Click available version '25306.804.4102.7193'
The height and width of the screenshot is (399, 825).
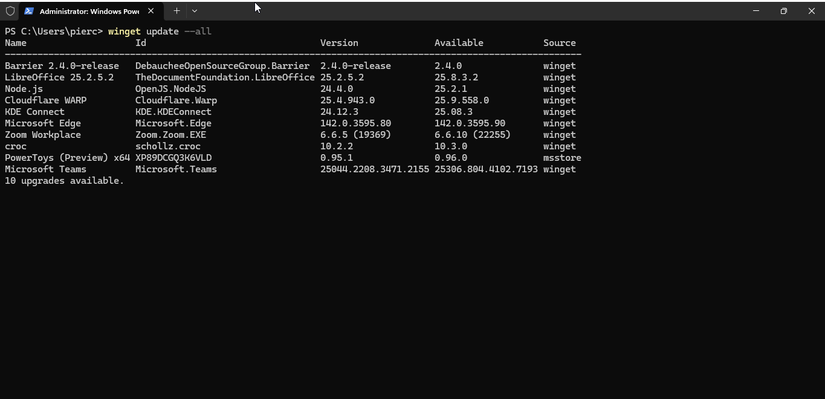tap(486, 169)
